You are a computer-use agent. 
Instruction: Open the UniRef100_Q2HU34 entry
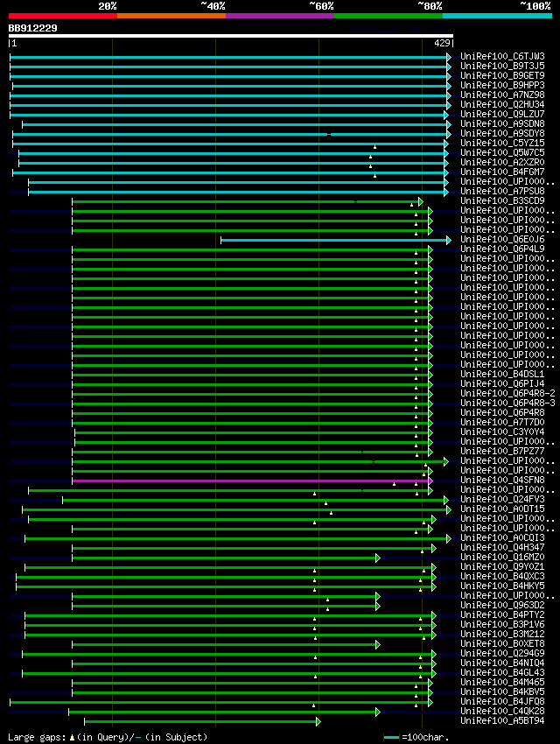(502, 104)
